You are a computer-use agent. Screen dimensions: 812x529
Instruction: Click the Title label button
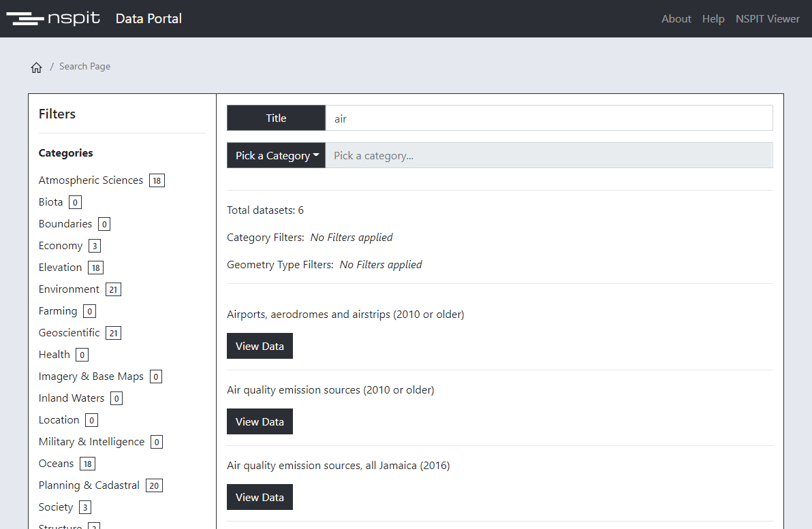point(276,118)
